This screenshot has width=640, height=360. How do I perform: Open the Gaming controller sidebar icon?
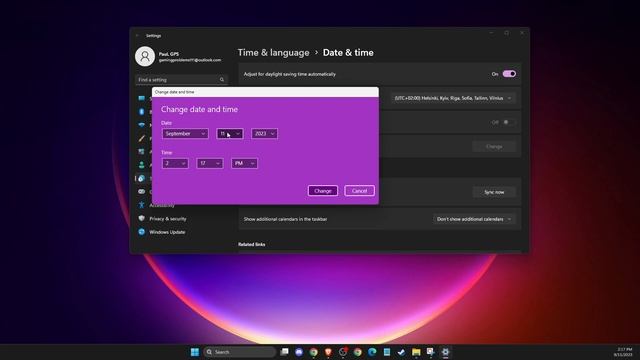tap(142, 191)
